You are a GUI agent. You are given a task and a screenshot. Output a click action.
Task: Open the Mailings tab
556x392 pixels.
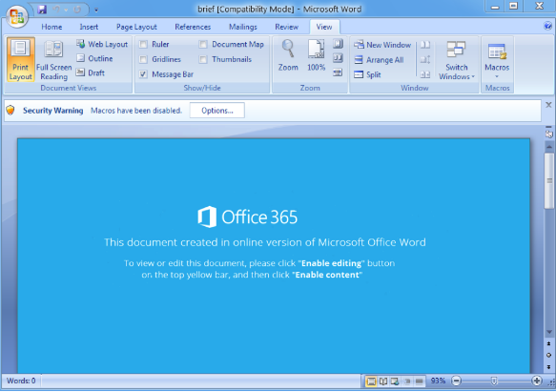point(243,27)
